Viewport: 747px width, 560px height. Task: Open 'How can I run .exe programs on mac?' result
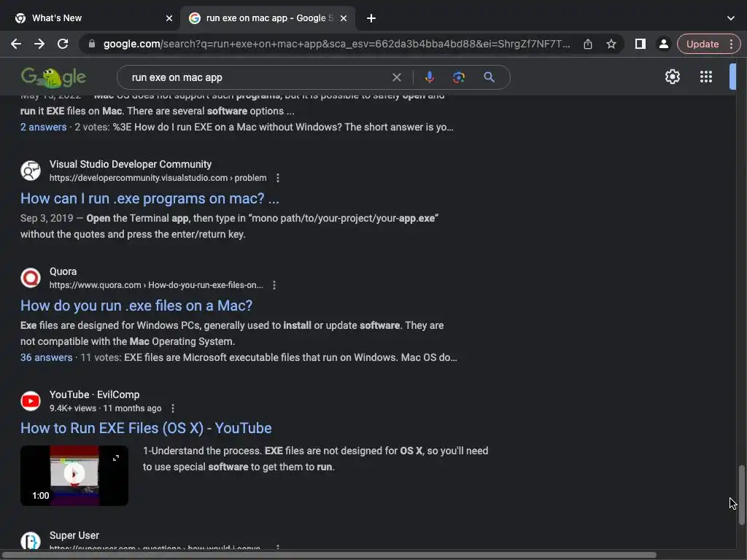coord(150,198)
